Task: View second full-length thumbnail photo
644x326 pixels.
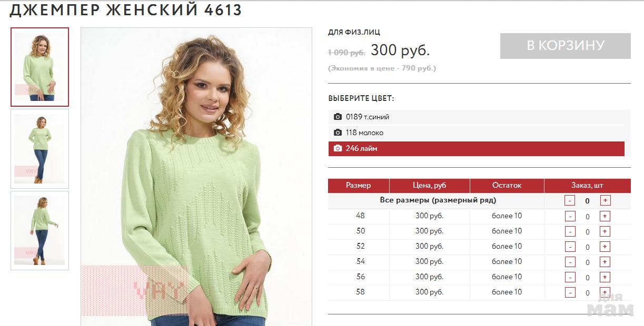Action: click(39, 149)
